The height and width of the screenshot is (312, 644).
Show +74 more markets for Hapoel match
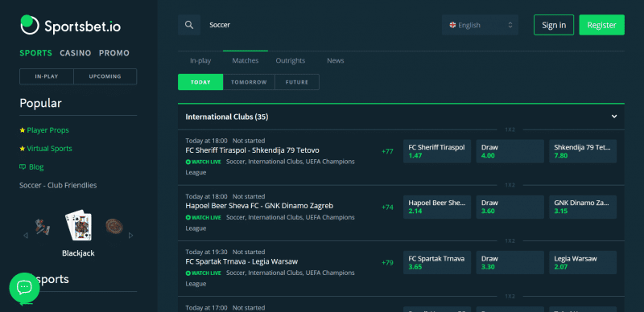(387, 207)
